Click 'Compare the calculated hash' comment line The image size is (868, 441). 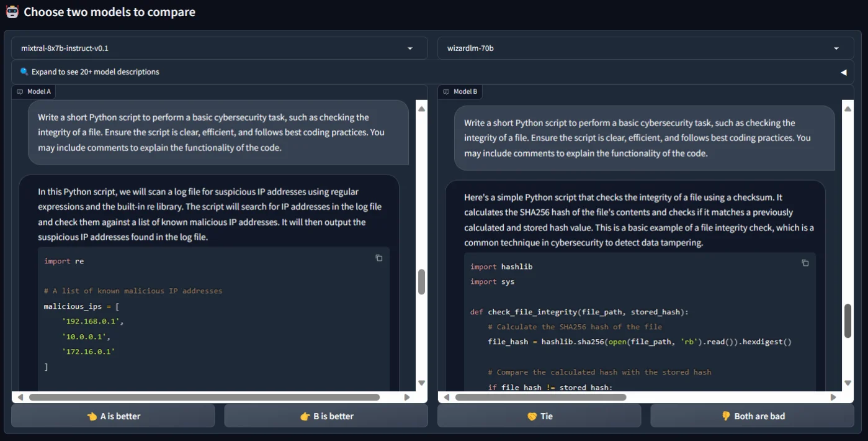[599, 372]
